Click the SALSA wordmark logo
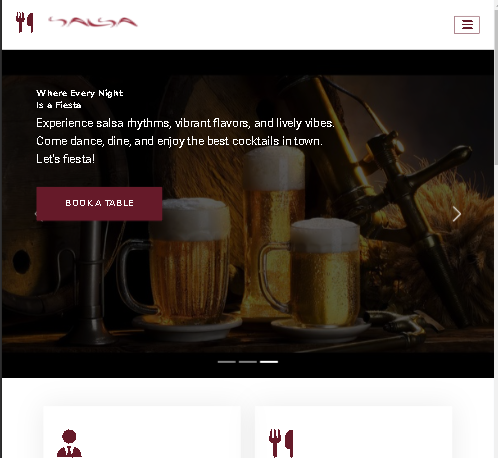The height and width of the screenshot is (458, 498). [x=93, y=22]
